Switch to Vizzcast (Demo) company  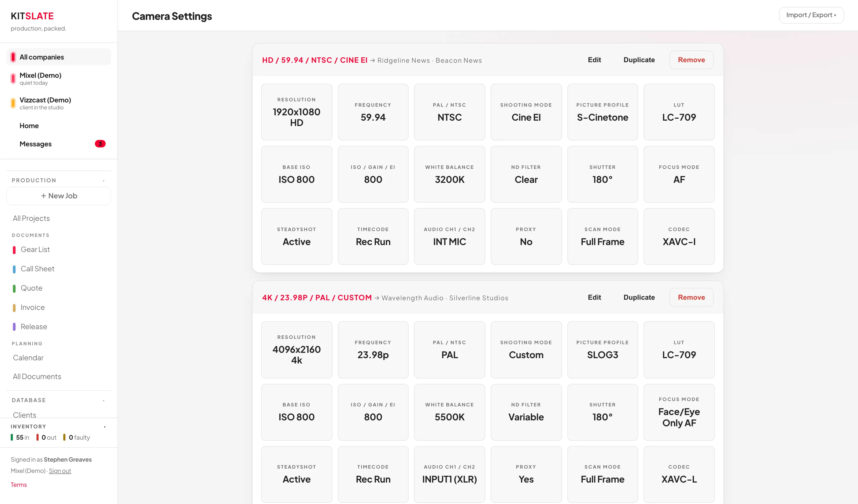point(58,103)
